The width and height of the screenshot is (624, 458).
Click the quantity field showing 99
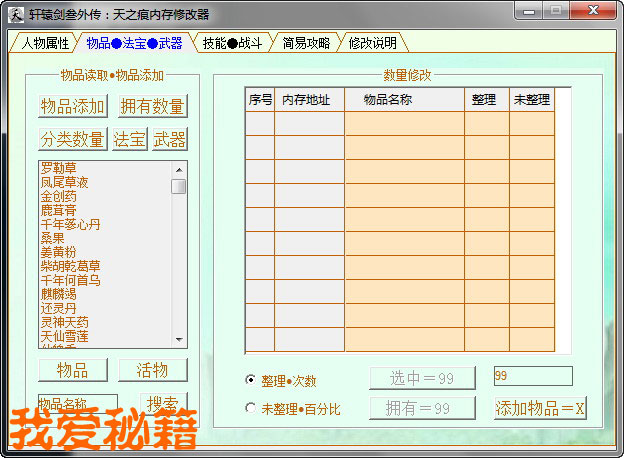coord(532,376)
